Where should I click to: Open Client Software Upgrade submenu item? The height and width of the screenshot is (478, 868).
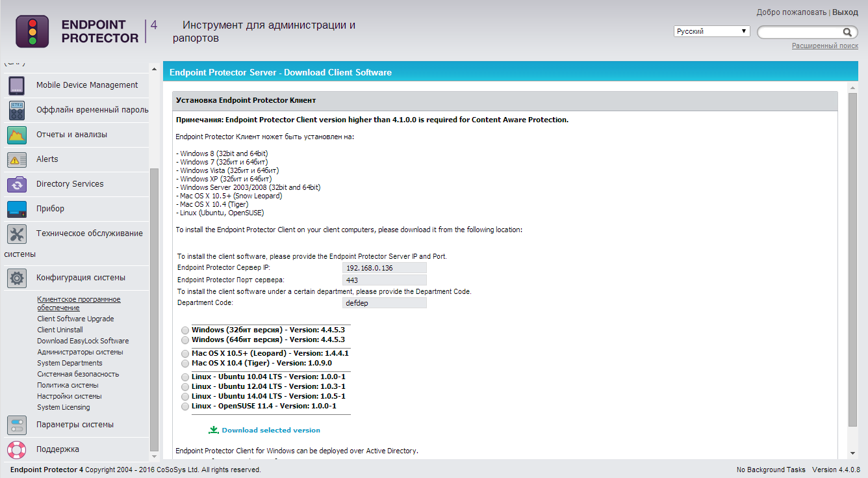[x=75, y=319]
